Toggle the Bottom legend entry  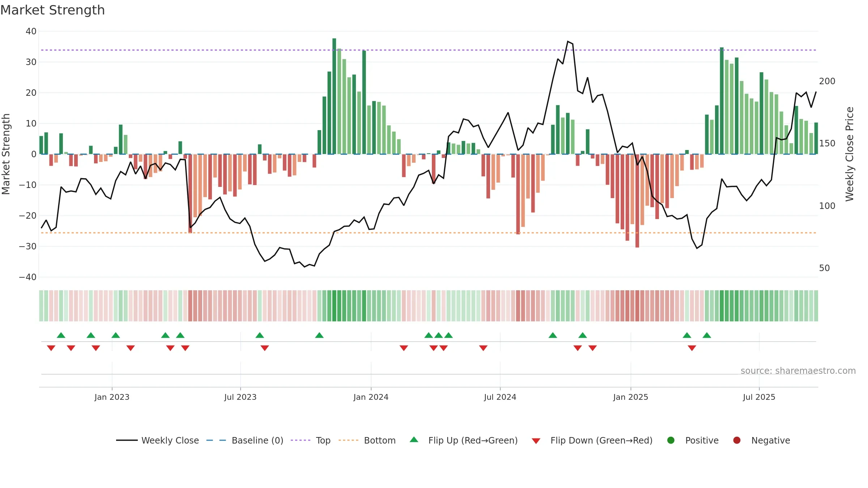coord(367,440)
